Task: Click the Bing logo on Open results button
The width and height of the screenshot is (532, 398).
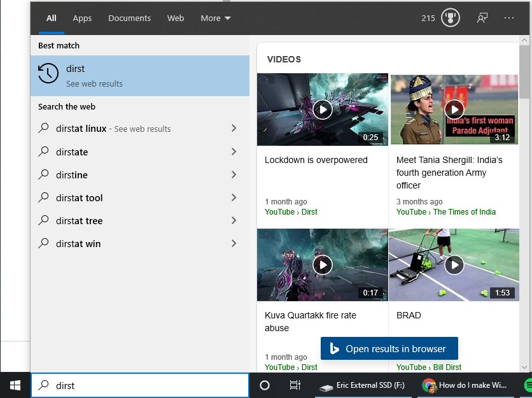Action: [334, 348]
